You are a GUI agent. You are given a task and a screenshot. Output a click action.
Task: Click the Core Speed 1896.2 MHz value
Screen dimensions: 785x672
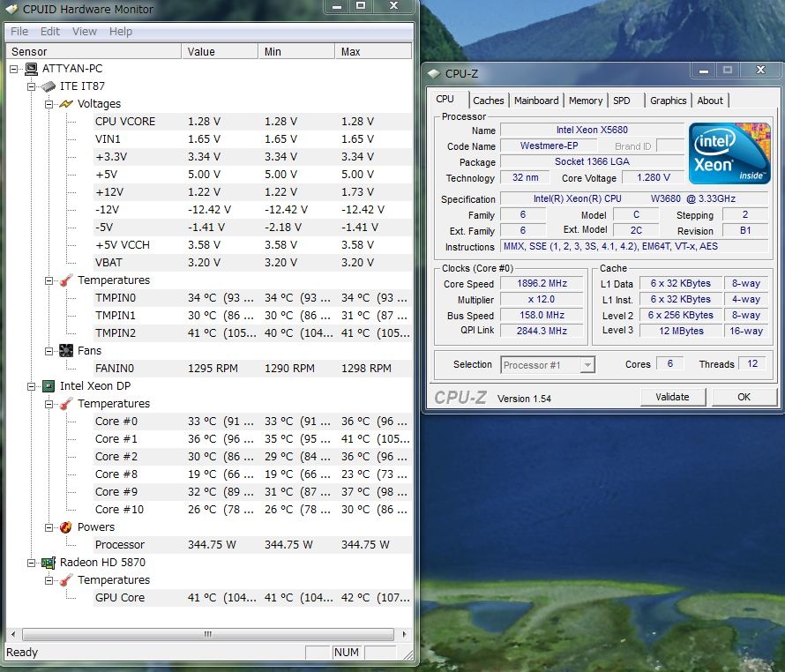pyautogui.click(x=542, y=283)
